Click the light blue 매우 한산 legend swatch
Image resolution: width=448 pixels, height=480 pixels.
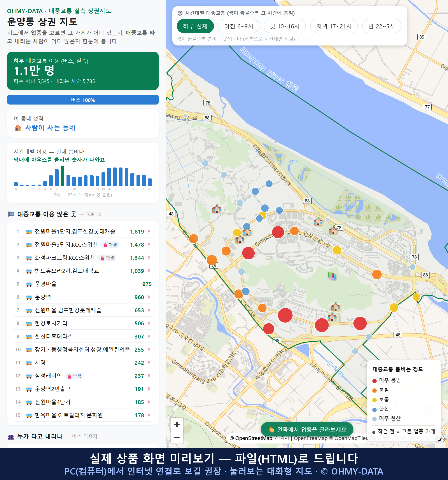coord(374,419)
